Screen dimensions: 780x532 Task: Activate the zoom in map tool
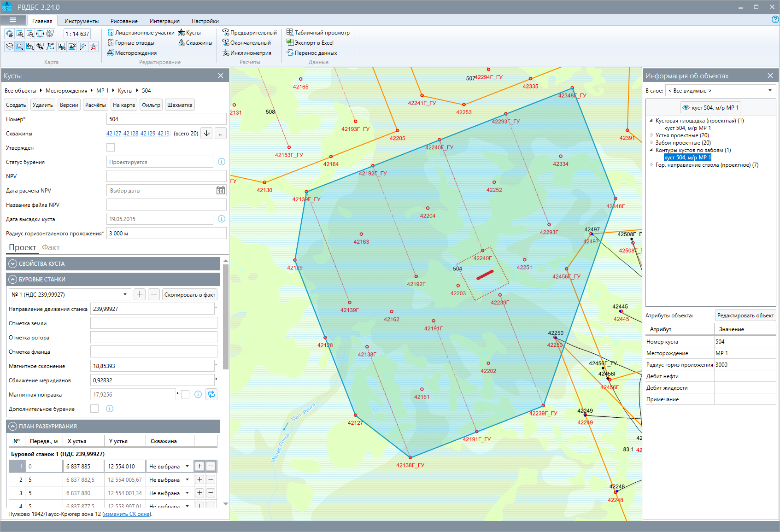coord(20,34)
